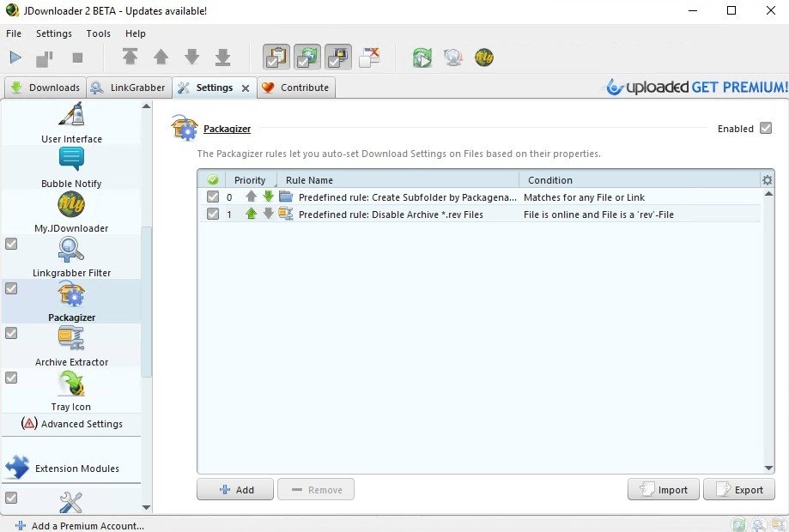This screenshot has height=532, width=789.
Task: Select "File is online and File is a 'rev'-File"
Action: [x=598, y=215]
